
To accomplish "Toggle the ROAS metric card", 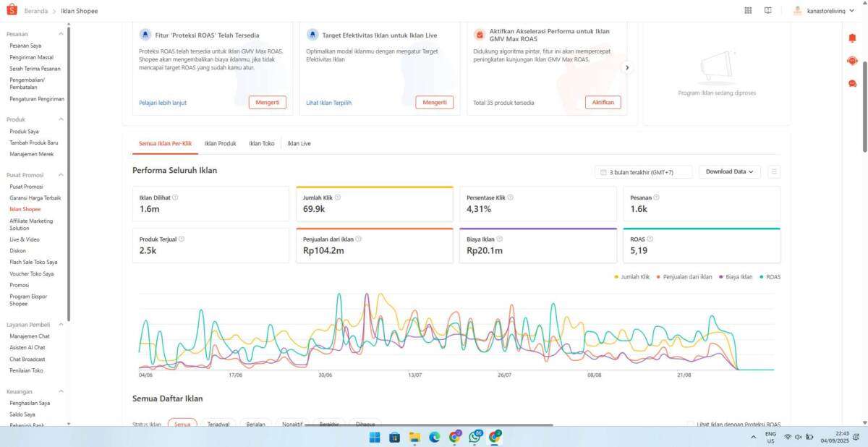I will coord(702,246).
